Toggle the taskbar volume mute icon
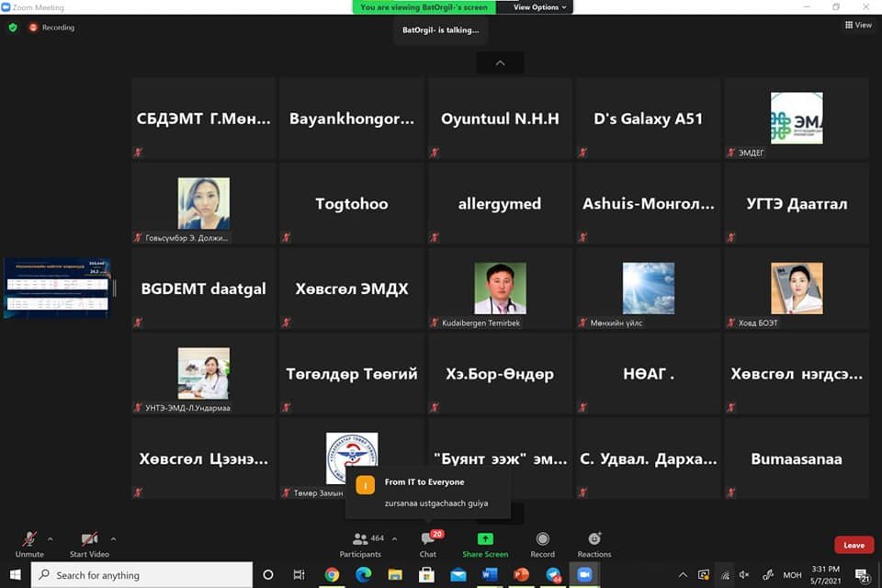The height and width of the screenshot is (588, 882). click(744, 575)
